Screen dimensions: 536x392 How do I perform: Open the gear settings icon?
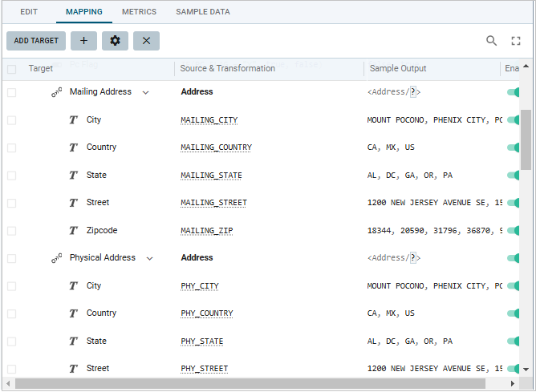[115, 41]
